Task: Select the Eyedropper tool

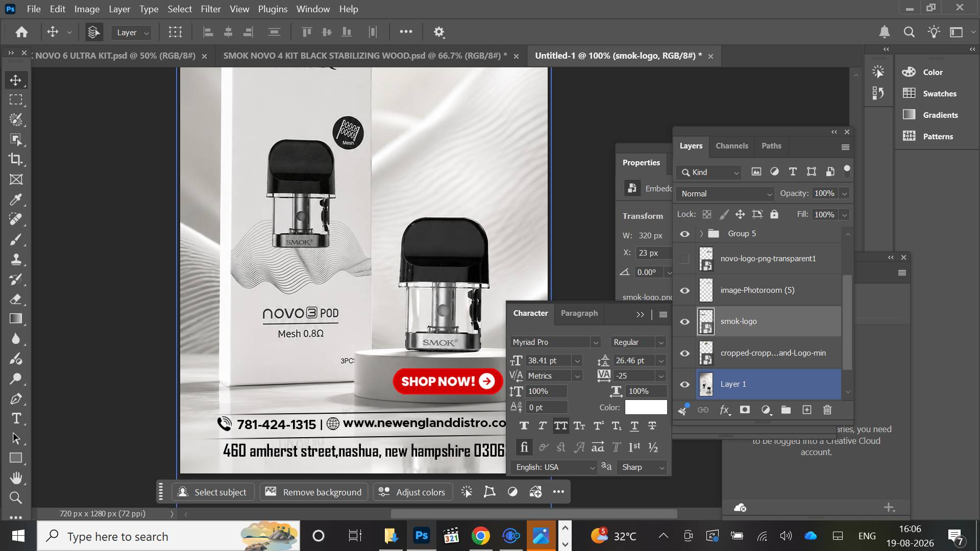Action: tap(16, 199)
